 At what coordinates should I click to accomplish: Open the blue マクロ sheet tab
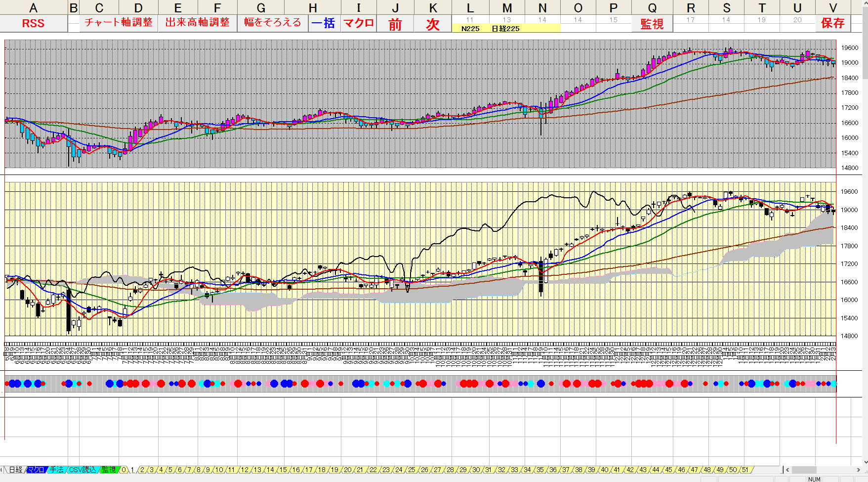coord(36,470)
